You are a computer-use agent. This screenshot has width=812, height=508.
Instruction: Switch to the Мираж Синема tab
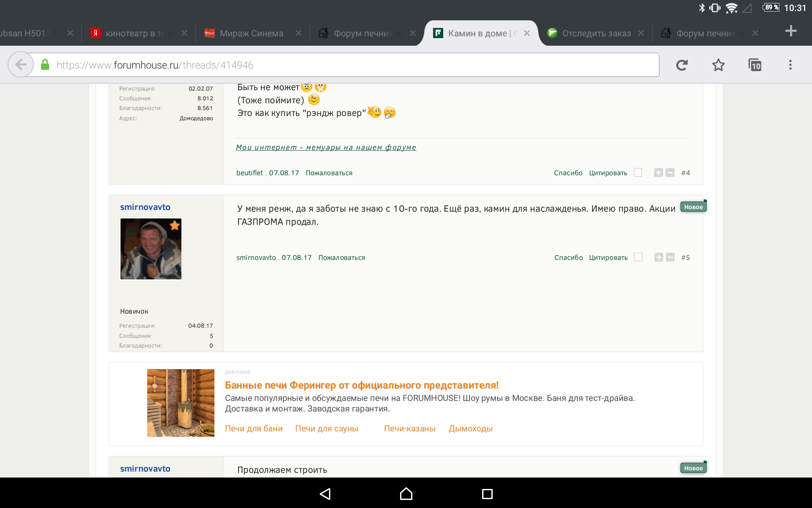point(251,33)
